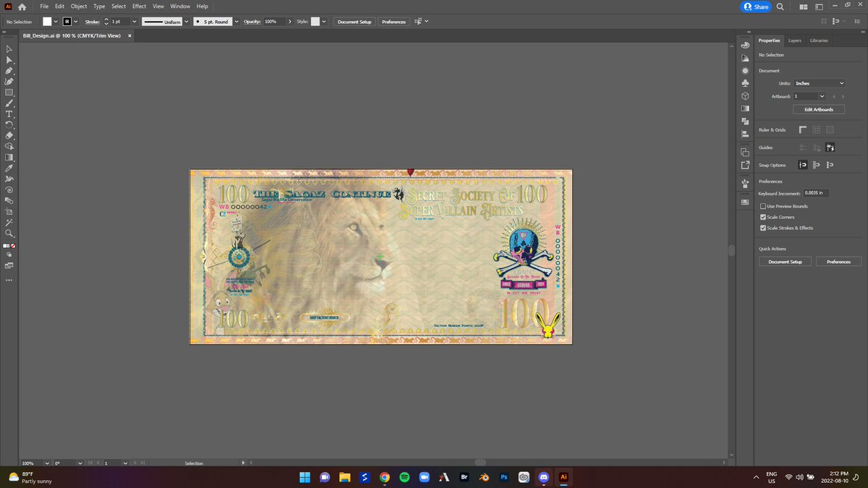Click the Fill color swatch in control bar
The width and height of the screenshot is (868, 488).
point(48,22)
